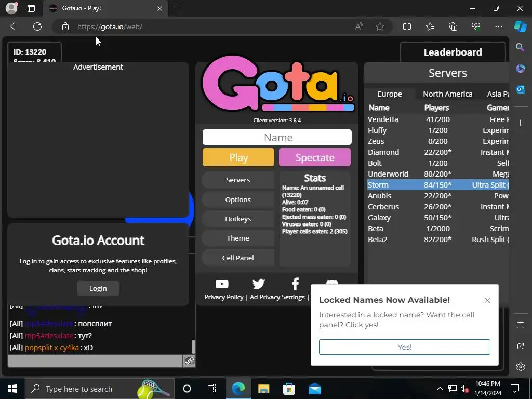
Task: Open the Options menu button
Action: 238,199
